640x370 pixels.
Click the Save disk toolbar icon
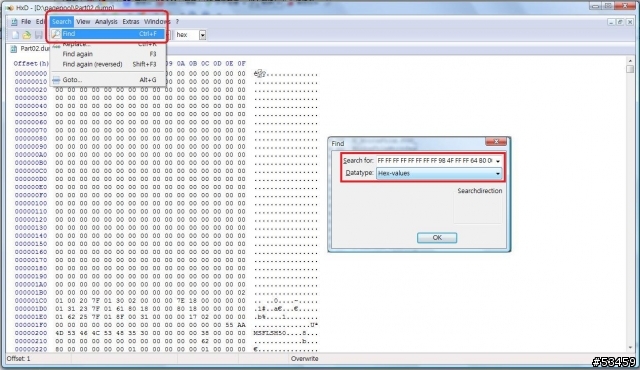(38, 35)
